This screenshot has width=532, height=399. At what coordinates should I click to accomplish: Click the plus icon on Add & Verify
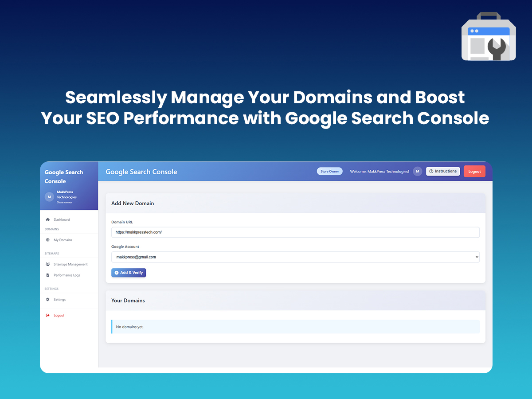click(x=117, y=273)
